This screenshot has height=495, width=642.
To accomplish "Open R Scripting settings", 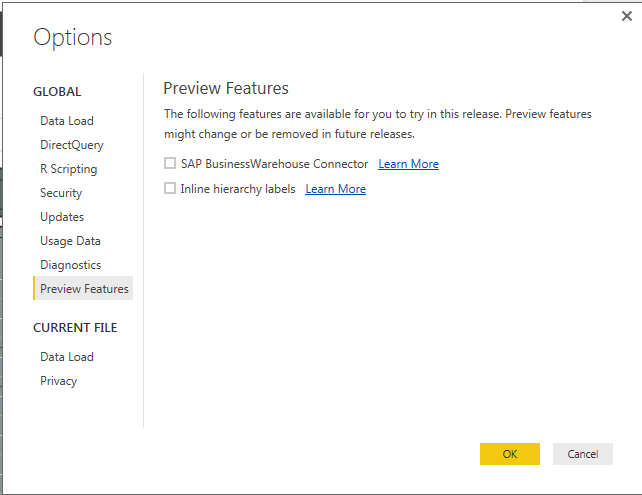I will 68,169.
